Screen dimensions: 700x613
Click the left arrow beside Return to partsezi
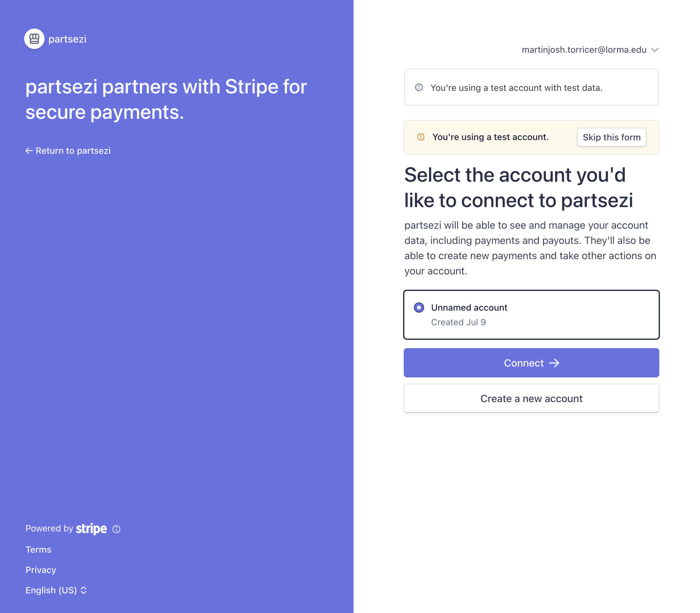click(29, 151)
